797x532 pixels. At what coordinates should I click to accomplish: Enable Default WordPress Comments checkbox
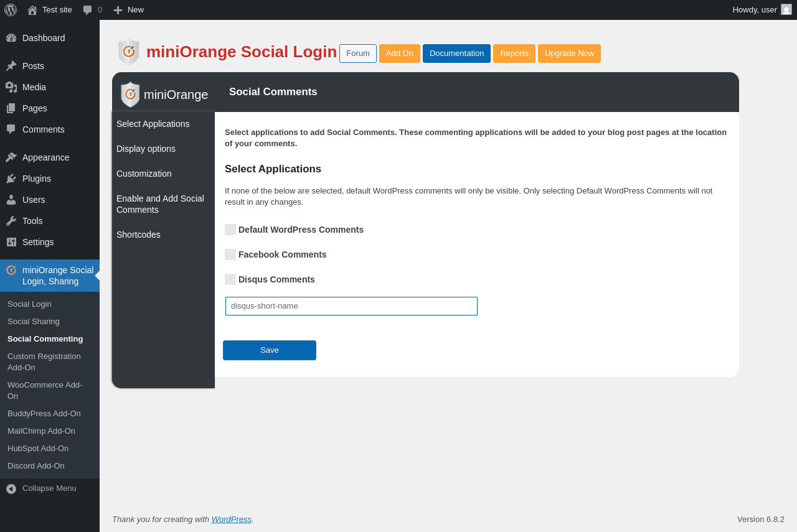click(x=230, y=230)
